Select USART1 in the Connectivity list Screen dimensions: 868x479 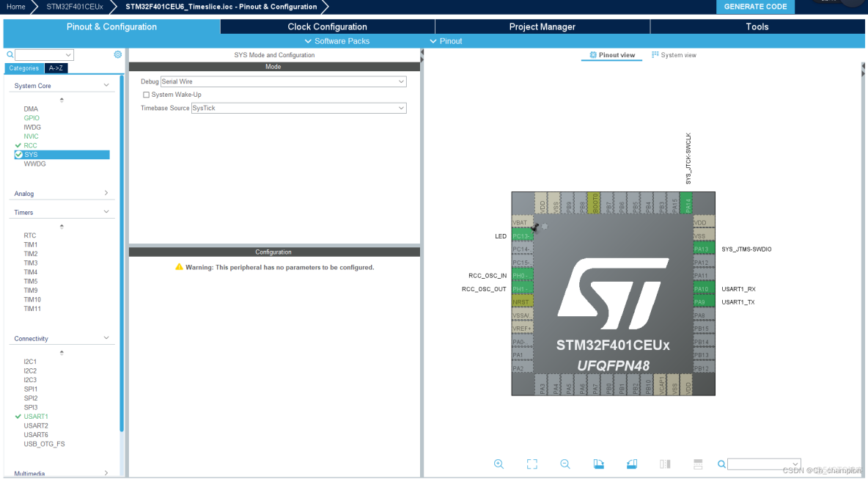[x=34, y=416]
